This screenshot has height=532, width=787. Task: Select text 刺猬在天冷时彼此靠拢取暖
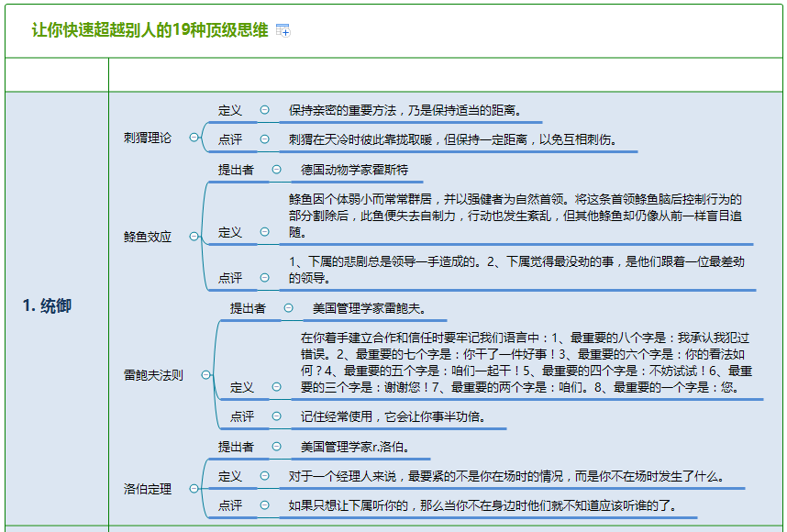click(360, 139)
